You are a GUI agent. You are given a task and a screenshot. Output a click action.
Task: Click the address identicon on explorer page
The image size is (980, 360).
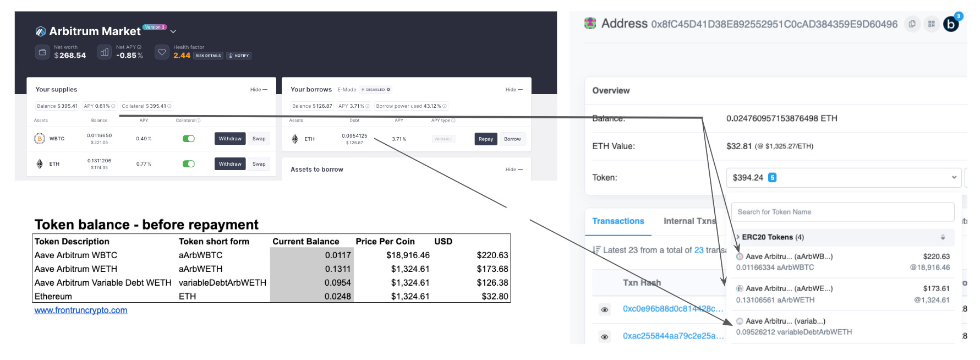click(590, 23)
